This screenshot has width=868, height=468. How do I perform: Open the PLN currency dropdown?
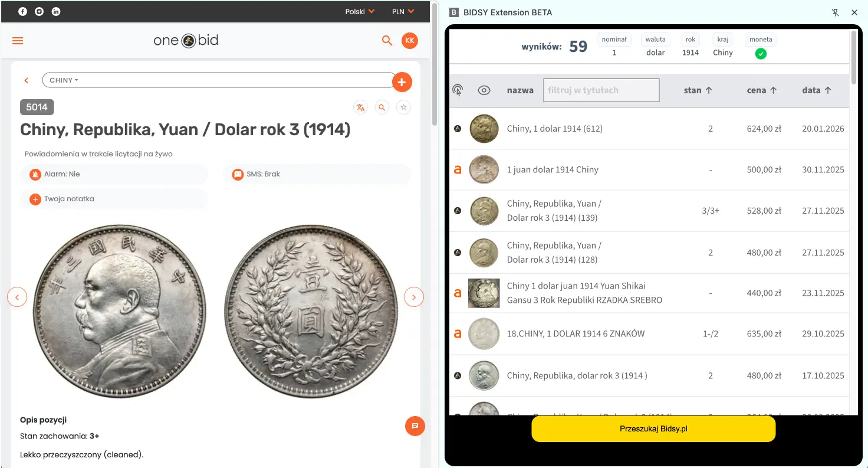403,11
